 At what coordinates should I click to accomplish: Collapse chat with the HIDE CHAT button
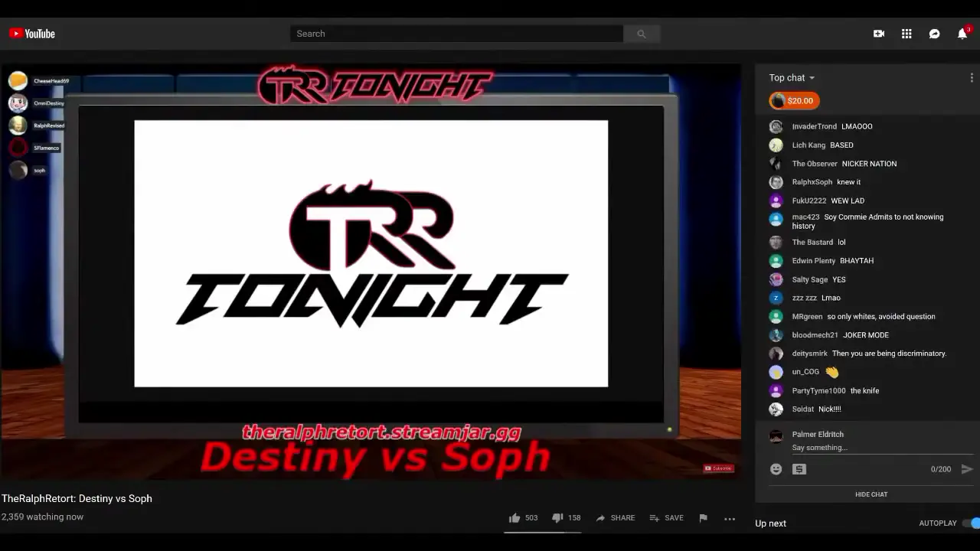[871, 494]
